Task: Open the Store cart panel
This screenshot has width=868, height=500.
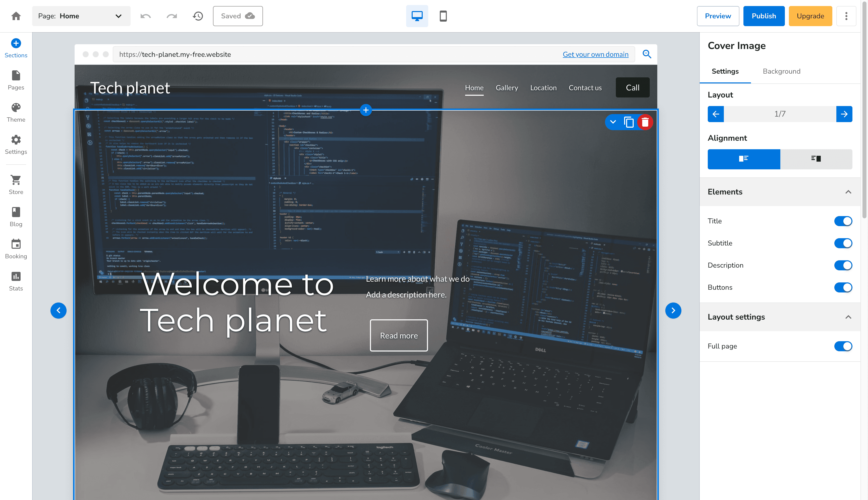Action: pyautogui.click(x=16, y=185)
